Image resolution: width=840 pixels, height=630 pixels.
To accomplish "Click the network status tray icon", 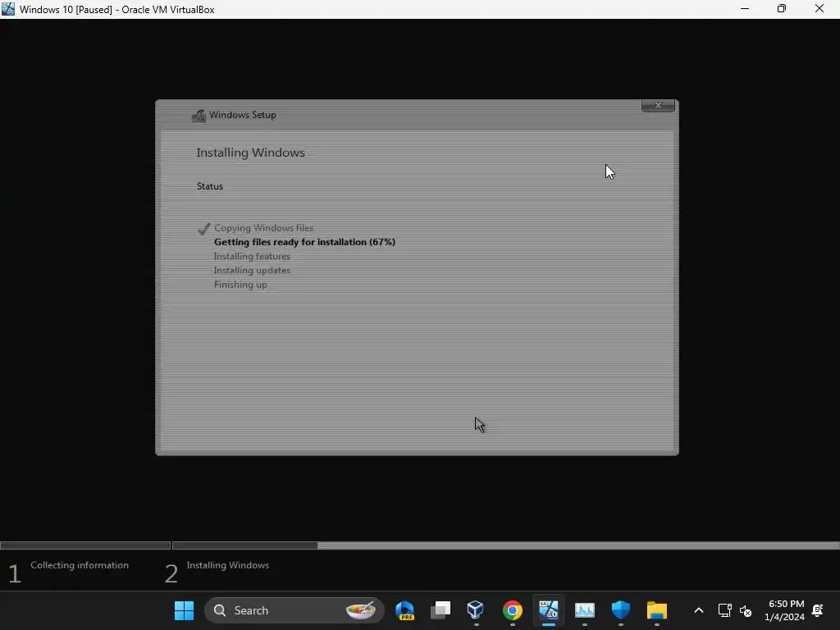I will pyautogui.click(x=725, y=610).
